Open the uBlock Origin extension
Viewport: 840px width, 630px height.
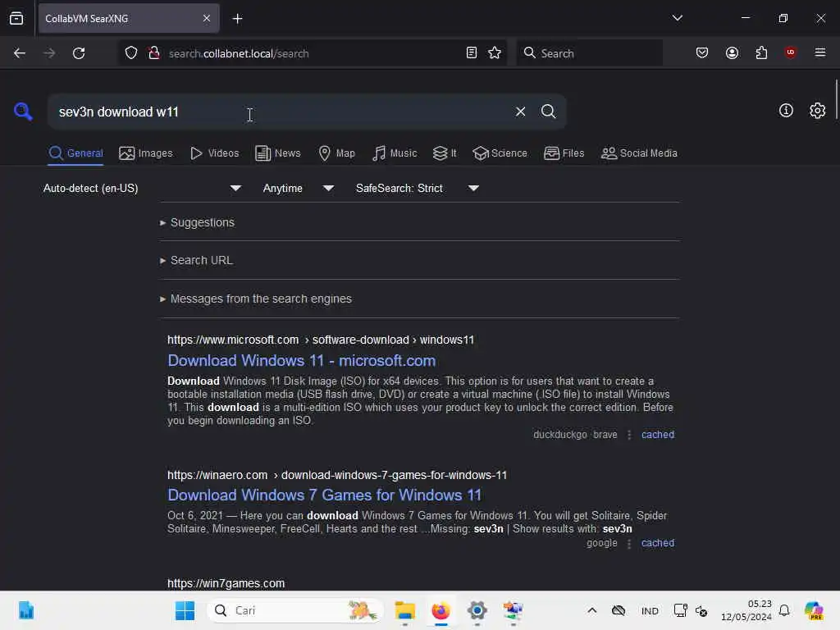click(x=790, y=52)
